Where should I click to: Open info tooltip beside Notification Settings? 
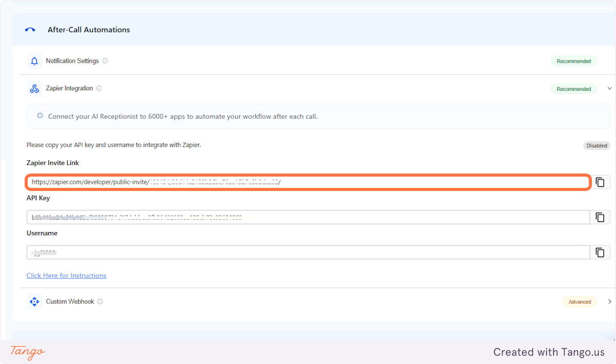(105, 61)
